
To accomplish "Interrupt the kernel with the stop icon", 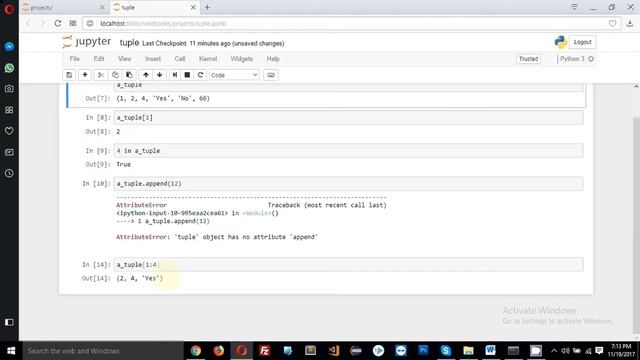I will click(187, 75).
